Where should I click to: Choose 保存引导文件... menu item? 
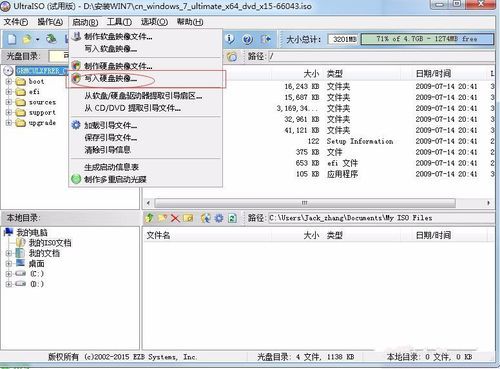(x=146, y=137)
